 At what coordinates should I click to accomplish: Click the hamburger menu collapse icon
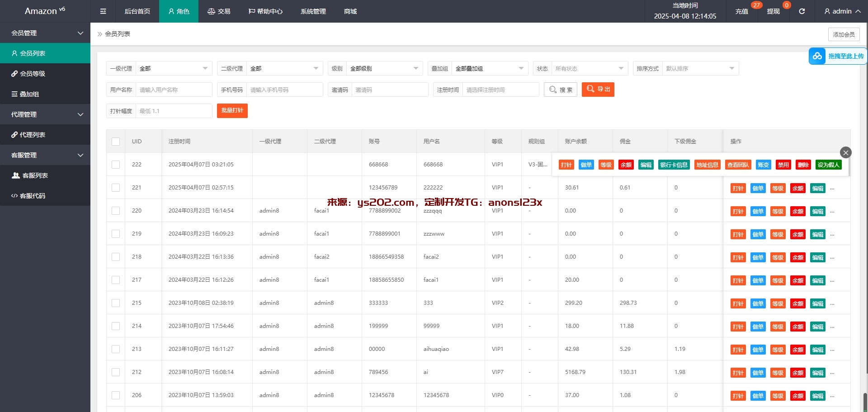pos(103,11)
